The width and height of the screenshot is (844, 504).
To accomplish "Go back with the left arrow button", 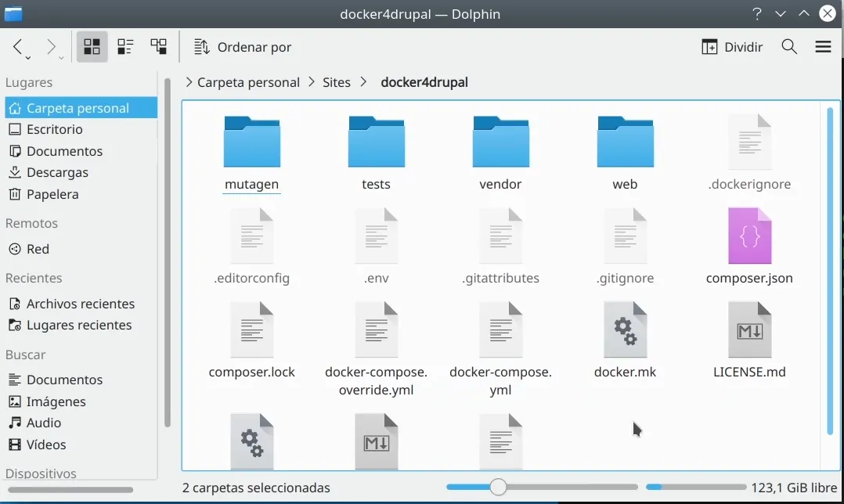I will [18, 47].
